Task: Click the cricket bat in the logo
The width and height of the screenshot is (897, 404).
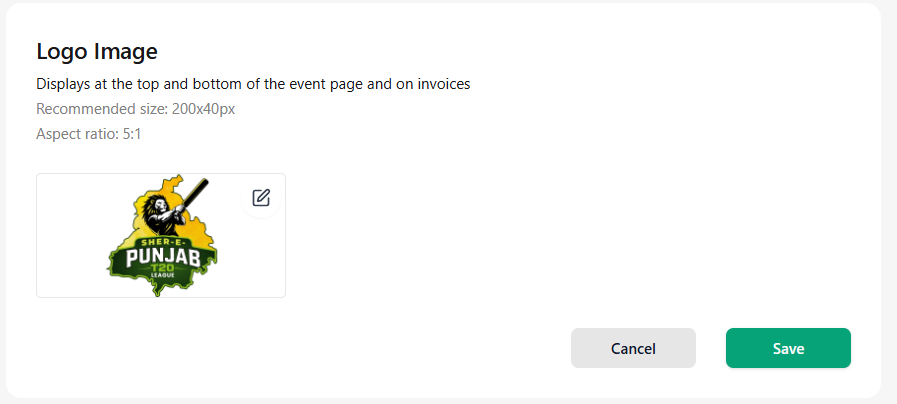Action: 195,196
